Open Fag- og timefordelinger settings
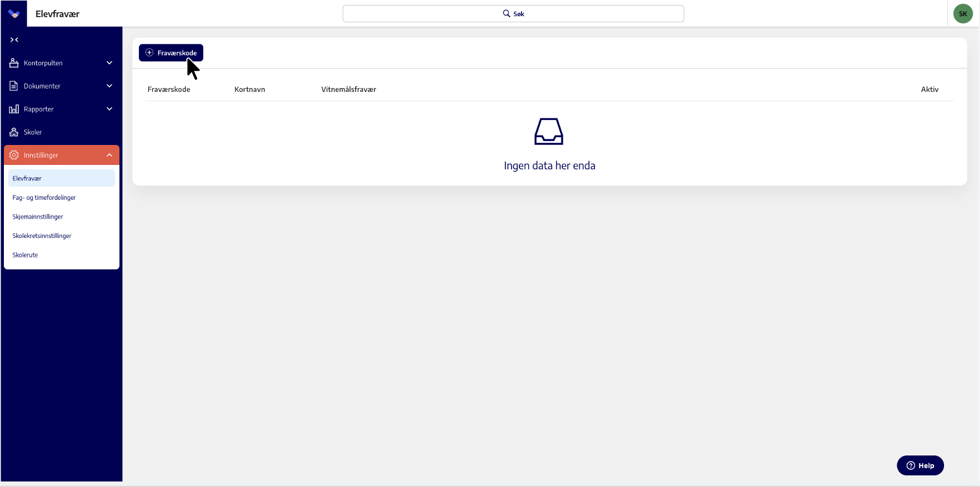This screenshot has width=980, height=487. (x=44, y=198)
